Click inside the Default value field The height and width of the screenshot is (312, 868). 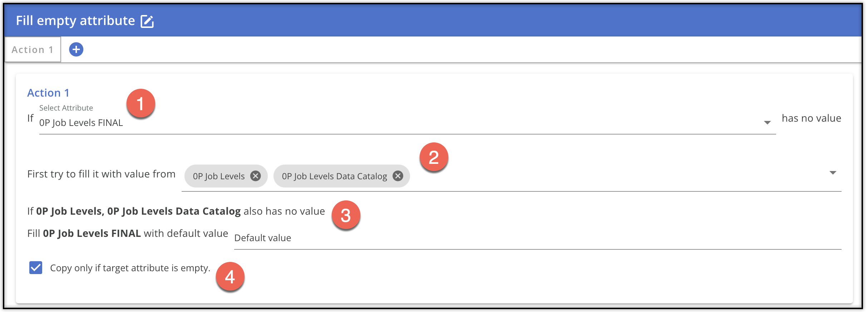[357, 238]
